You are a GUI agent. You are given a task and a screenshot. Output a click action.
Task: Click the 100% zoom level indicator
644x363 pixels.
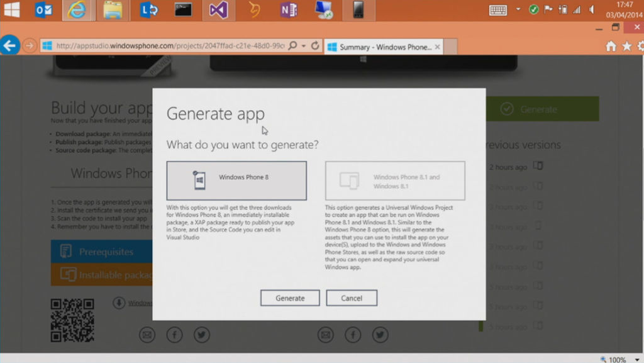[618, 360]
